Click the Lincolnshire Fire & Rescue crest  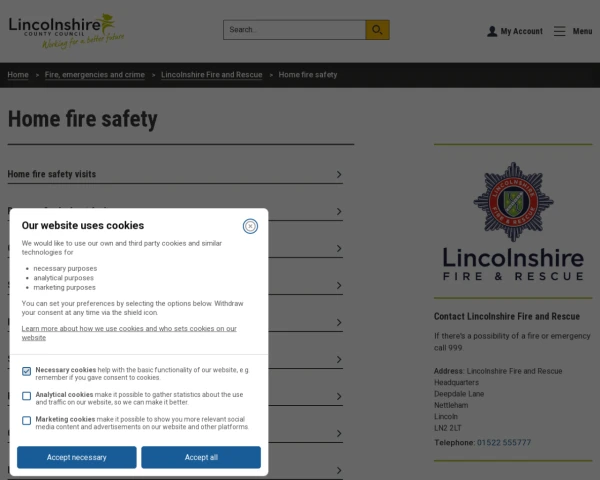tap(513, 201)
